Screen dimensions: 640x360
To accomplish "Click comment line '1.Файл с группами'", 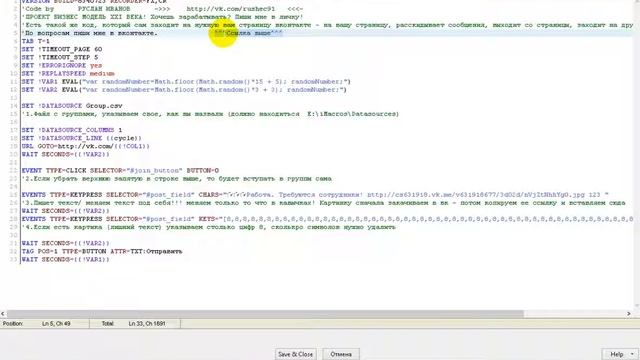I will click(x=210, y=114).
